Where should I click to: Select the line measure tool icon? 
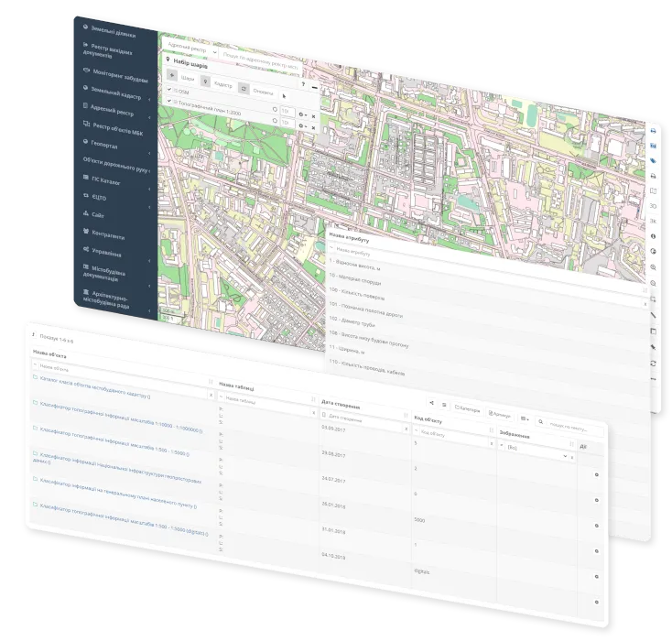click(653, 315)
